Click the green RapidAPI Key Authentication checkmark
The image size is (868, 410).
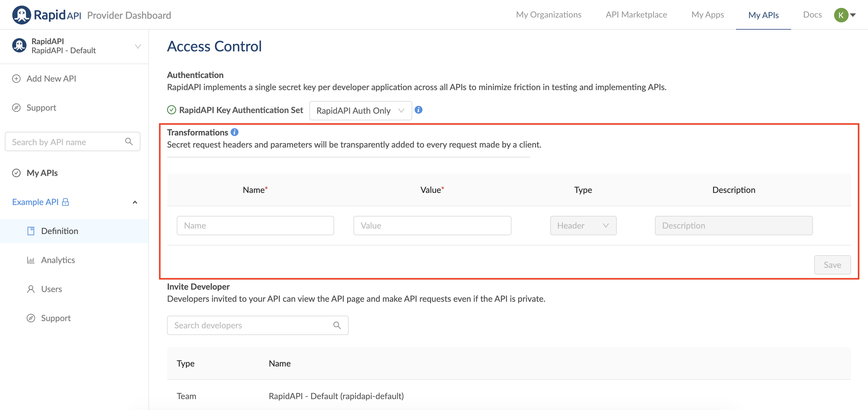click(172, 110)
